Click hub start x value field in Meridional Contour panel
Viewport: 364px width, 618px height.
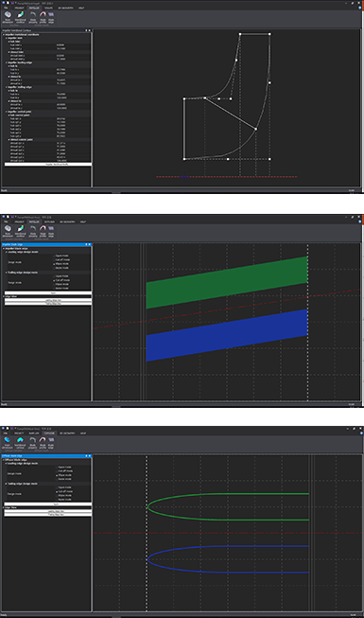pyautogui.click(x=73, y=44)
